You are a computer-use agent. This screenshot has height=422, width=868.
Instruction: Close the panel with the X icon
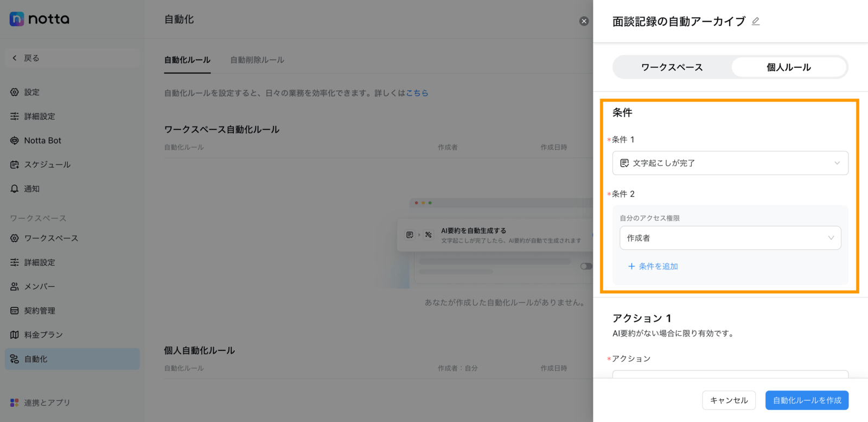coord(584,21)
